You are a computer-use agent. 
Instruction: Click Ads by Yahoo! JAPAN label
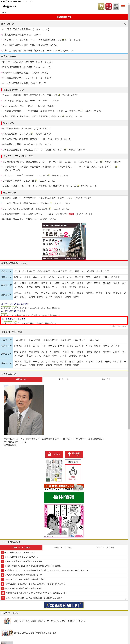118,326
